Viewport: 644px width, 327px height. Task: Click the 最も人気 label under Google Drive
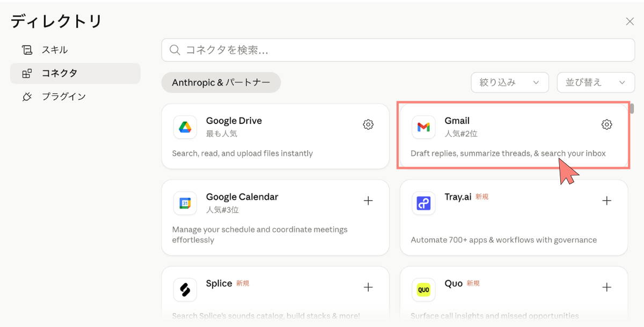point(222,133)
